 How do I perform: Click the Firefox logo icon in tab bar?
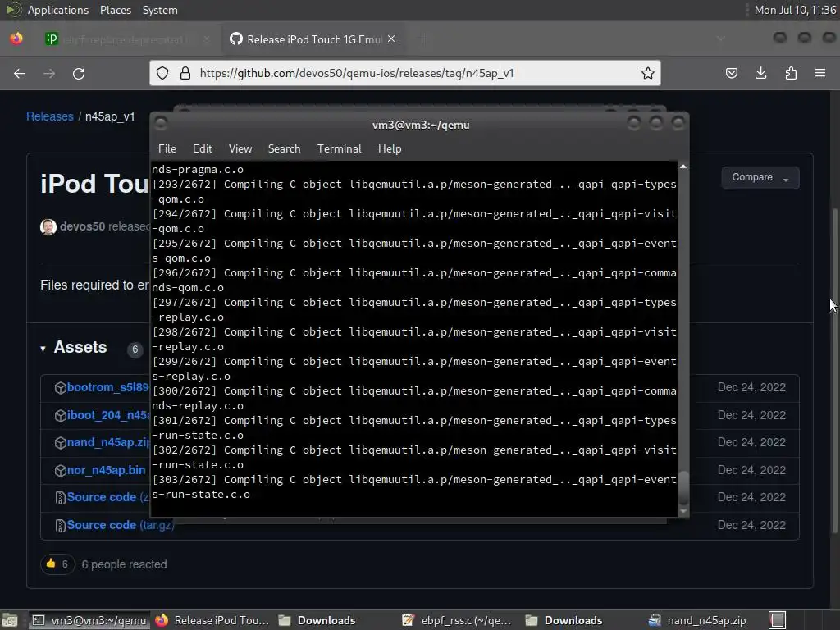point(16,39)
